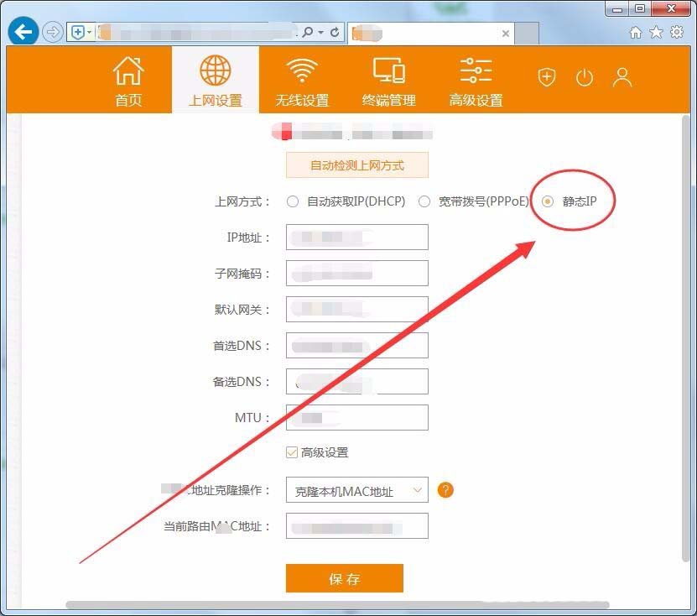697x616 pixels.
Task: Click the shield icon in the top bar
Action: (x=546, y=76)
